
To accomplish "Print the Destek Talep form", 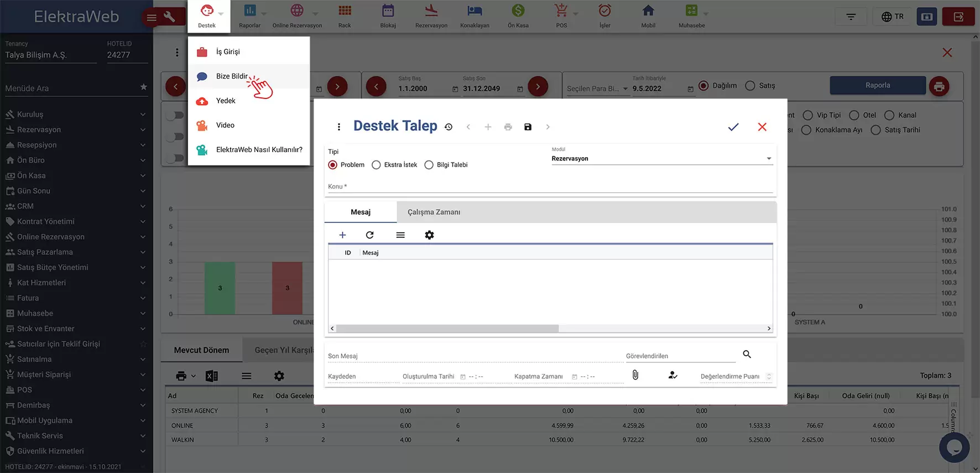I will point(508,127).
